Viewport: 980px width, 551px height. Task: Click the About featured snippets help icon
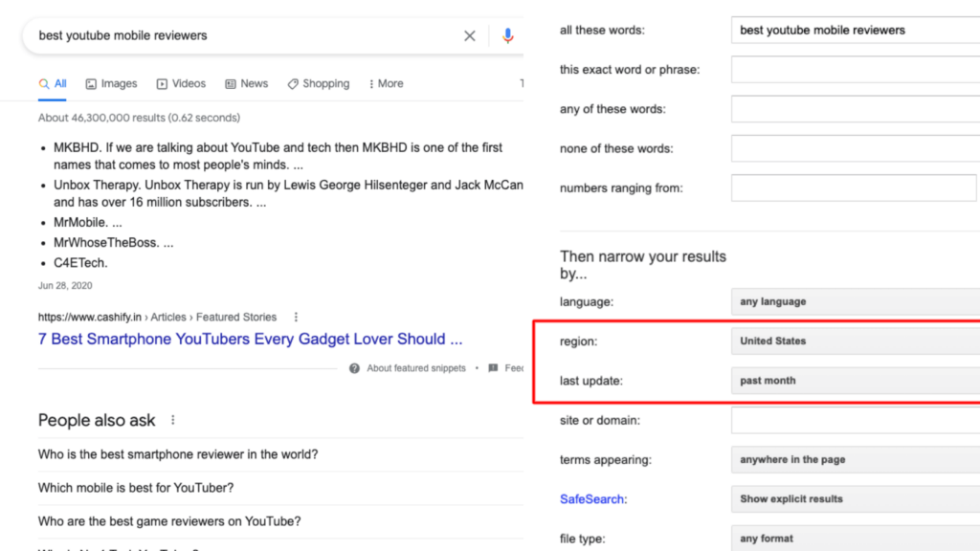click(354, 368)
